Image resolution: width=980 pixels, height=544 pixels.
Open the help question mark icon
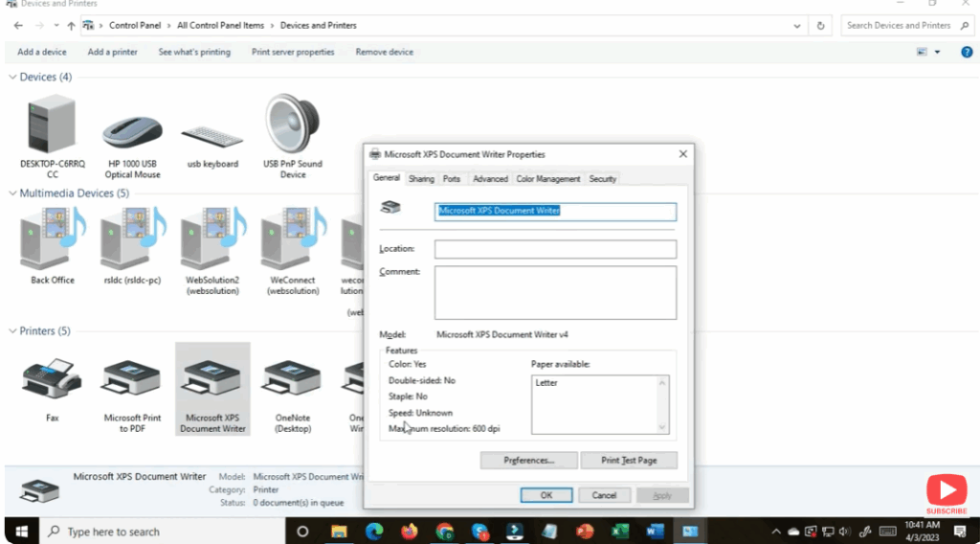tap(967, 52)
